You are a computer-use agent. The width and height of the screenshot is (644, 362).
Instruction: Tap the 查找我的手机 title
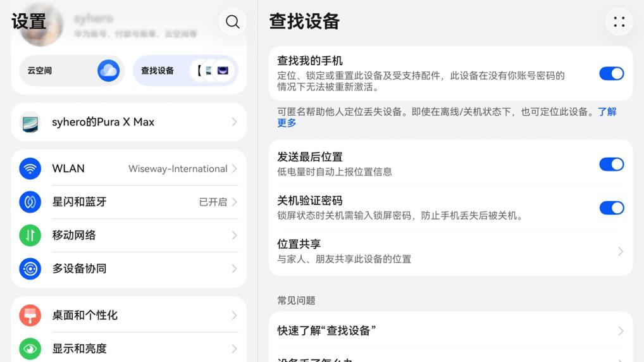click(310, 61)
